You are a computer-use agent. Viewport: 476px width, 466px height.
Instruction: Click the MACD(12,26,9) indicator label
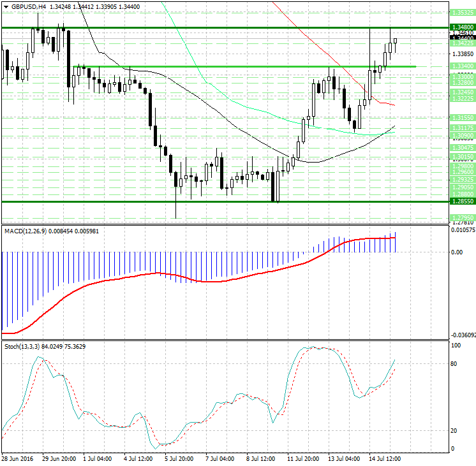26,231
